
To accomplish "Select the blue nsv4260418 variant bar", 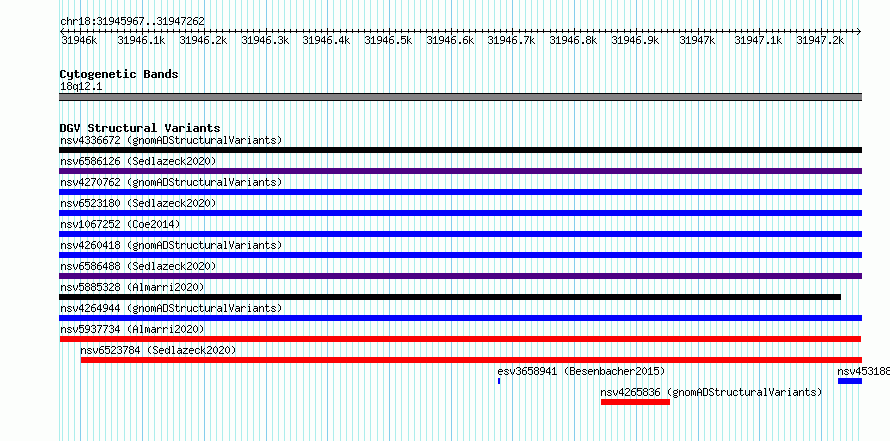I will tap(461, 255).
